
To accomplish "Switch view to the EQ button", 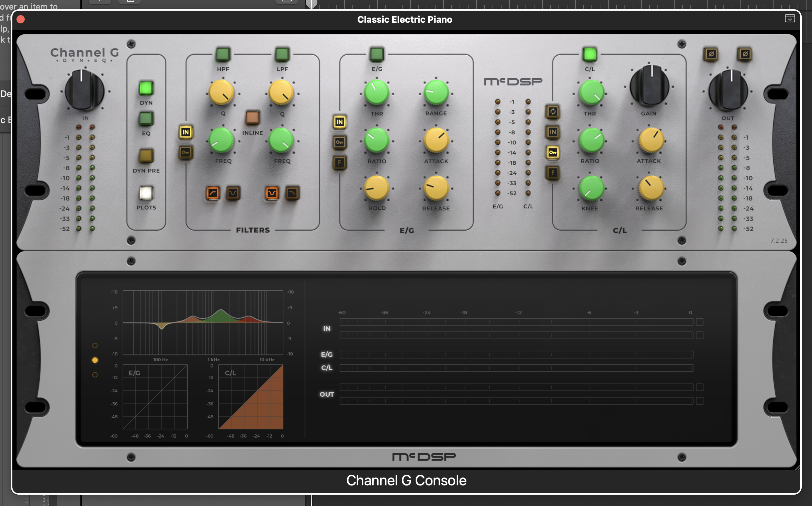I will coord(146,119).
